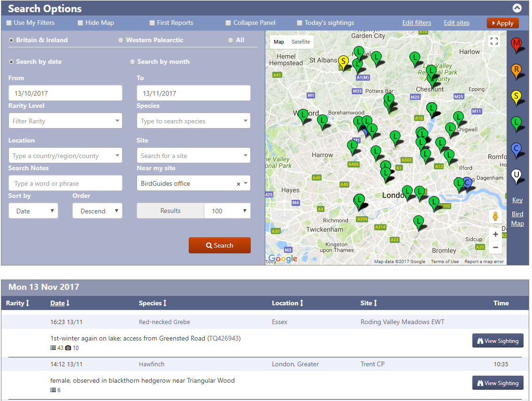Image resolution: width=532 pixels, height=401 pixels.
Task: Open the Order Descending dropdown
Action: click(97, 211)
